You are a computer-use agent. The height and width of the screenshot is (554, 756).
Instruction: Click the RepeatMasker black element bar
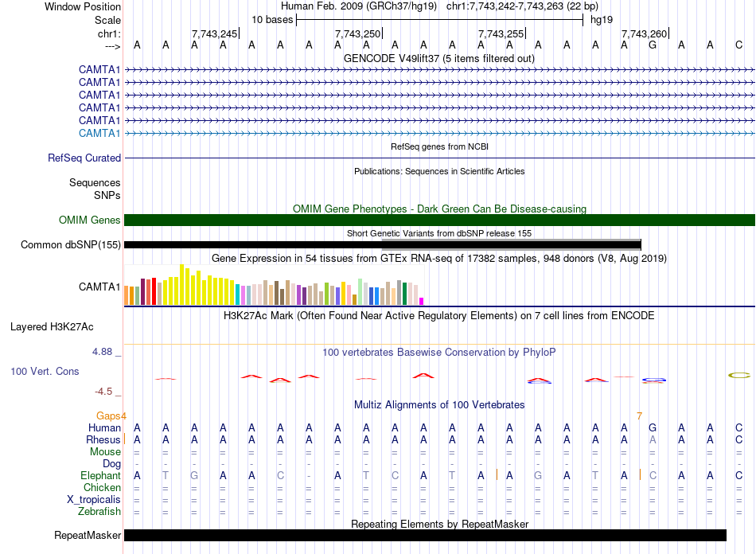click(x=425, y=536)
